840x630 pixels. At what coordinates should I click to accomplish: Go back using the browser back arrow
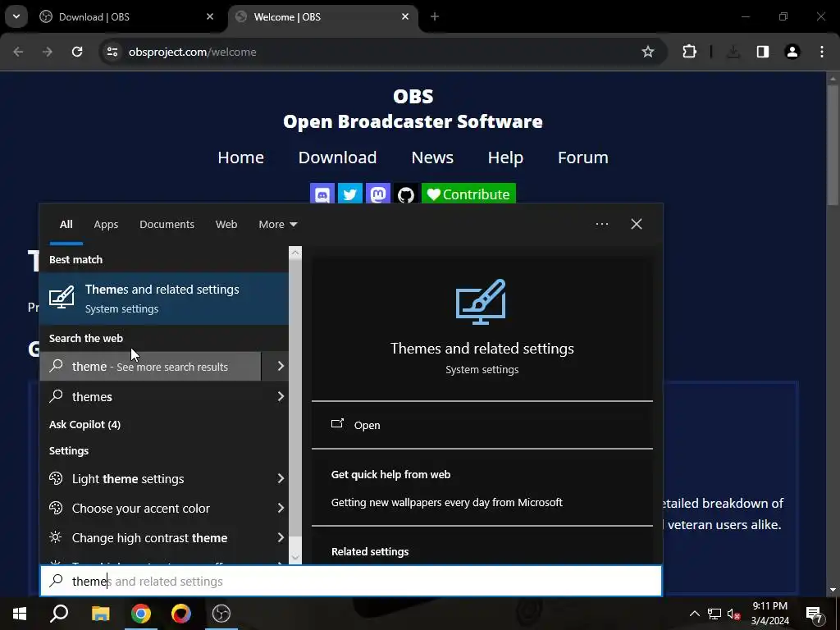(18, 52)
